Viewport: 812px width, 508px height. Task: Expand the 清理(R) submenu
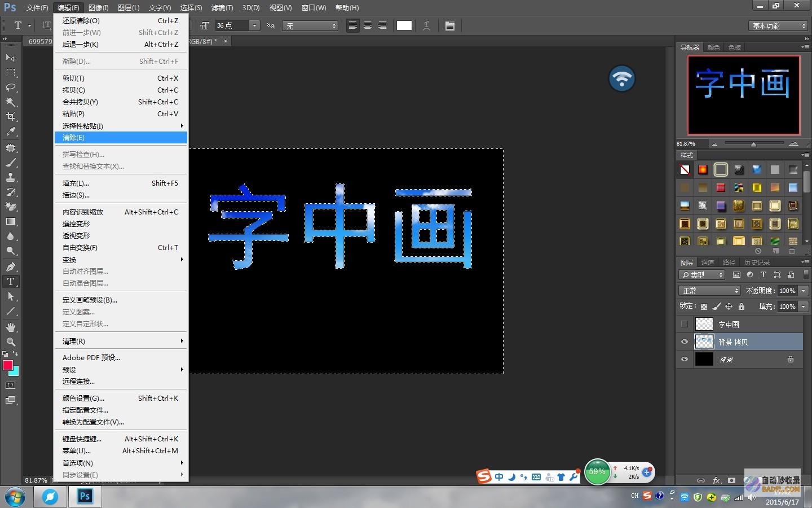[121, 341]
